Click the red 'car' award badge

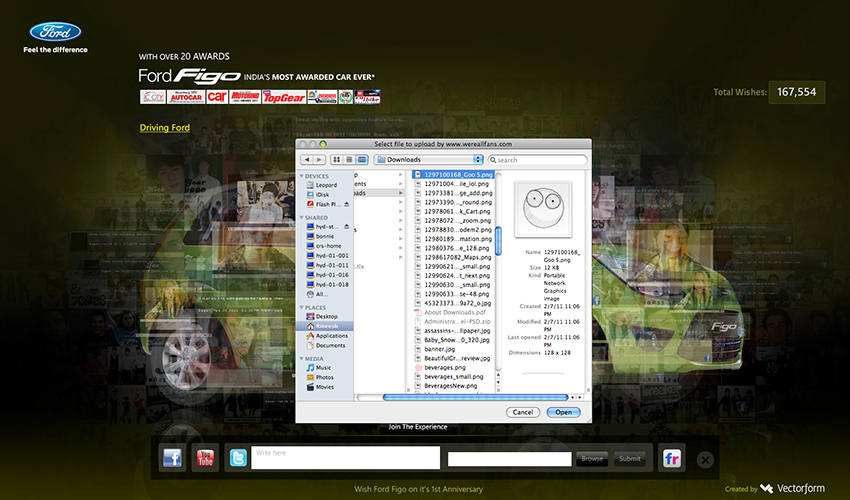pos(217,97)
